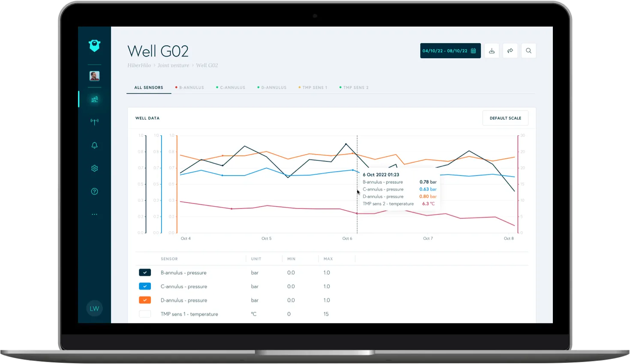Select the wells oil rig sidebar icon
The image size is (630, 364).
(94, 99)
